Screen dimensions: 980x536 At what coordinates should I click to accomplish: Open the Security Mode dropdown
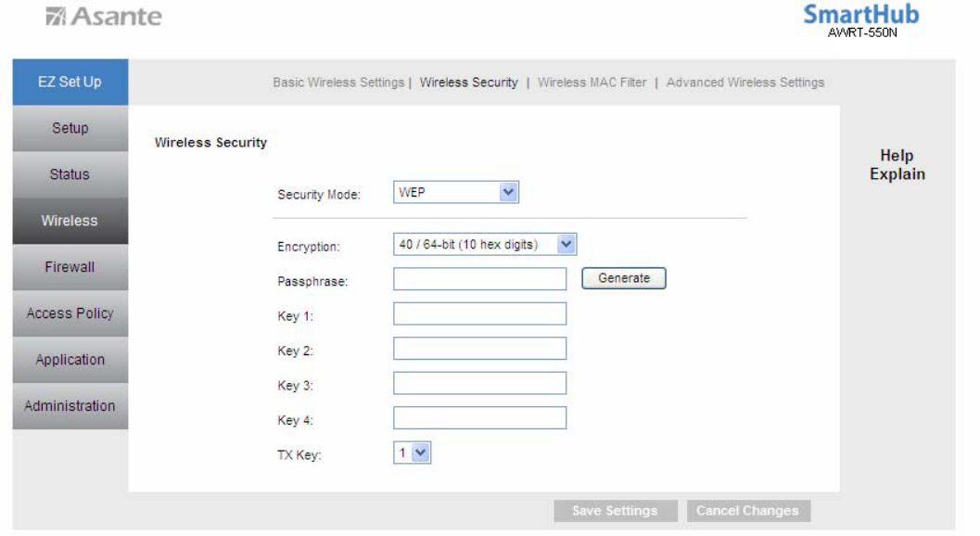coord(456,192)
